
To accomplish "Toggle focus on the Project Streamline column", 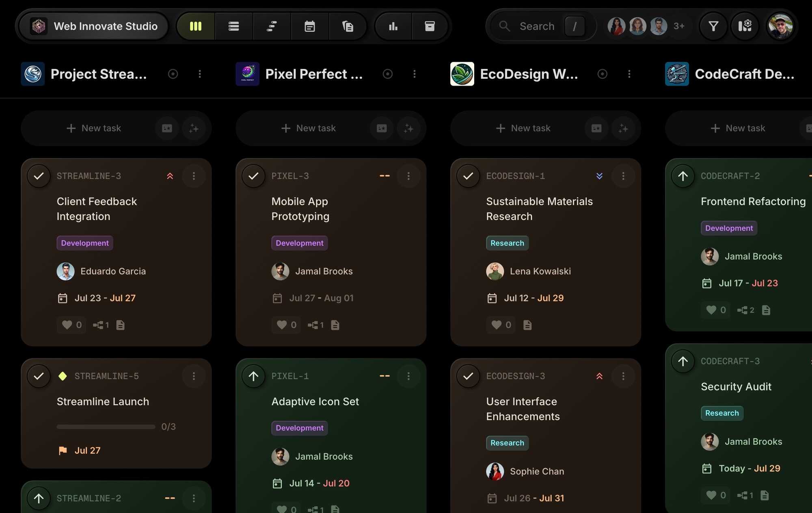I will tap(173, 74).
